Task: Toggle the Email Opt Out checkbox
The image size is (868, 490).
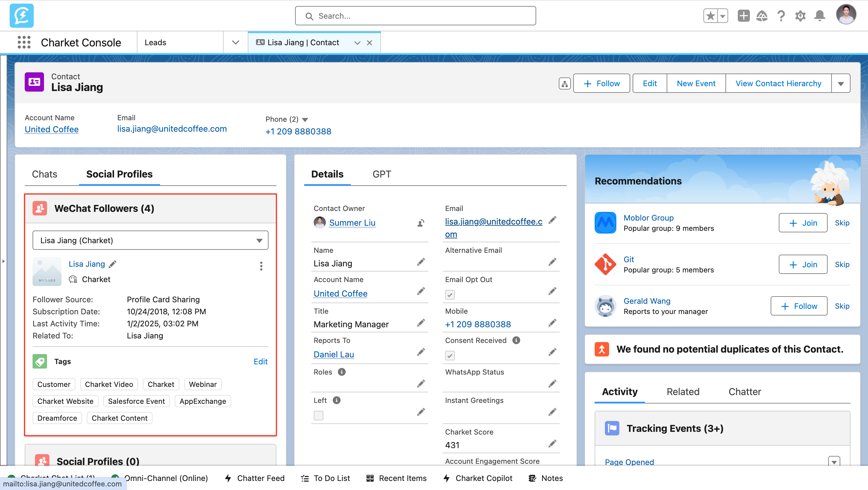Action: click(450, 295)
